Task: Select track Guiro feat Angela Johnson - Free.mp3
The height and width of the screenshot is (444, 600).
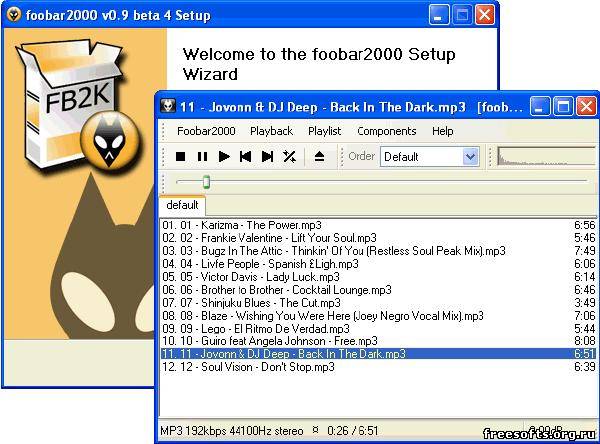Action: click(378, 341)
